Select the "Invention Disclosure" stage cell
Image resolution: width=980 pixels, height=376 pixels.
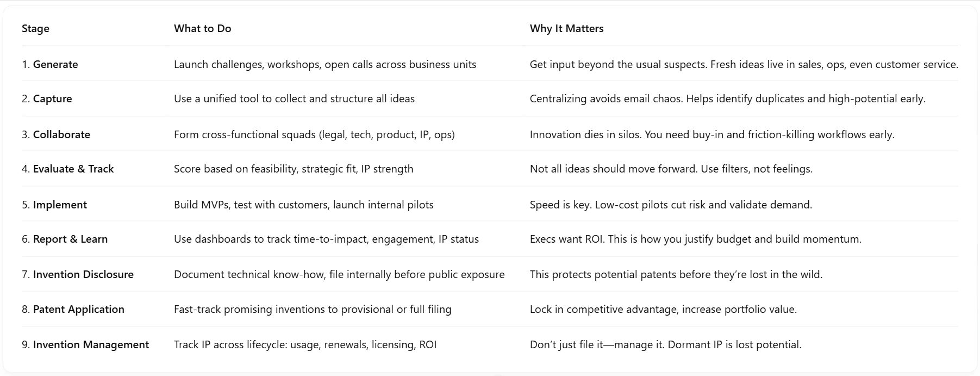83,275
